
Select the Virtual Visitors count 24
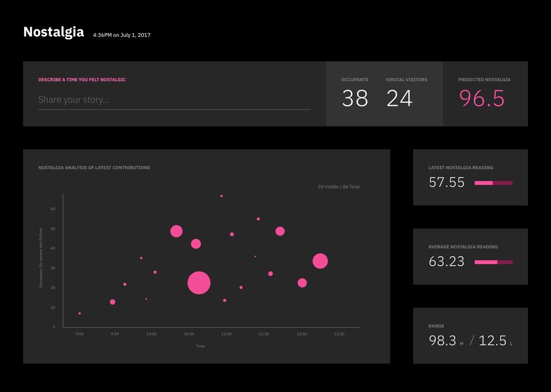pos(399,98)
